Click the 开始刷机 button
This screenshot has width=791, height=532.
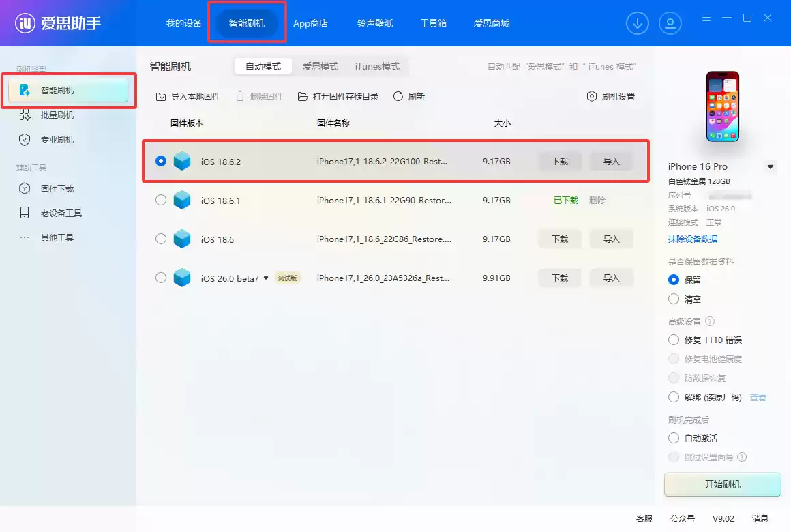click(x=722, y=484)
